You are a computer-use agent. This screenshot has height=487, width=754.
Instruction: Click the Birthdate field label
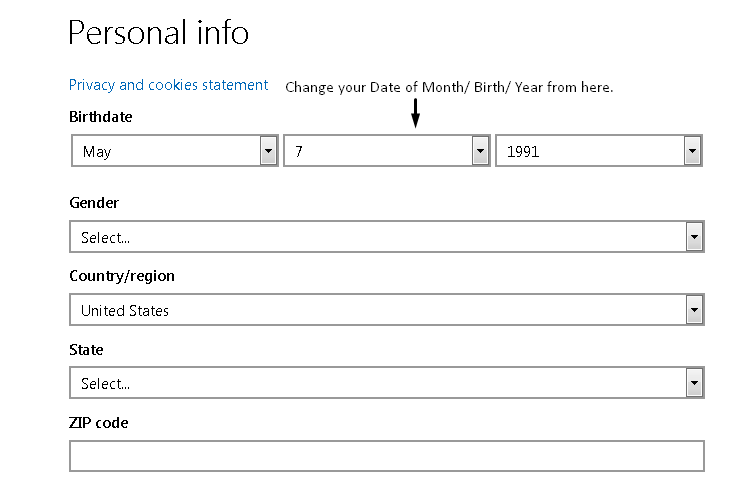tap(100, 117)
